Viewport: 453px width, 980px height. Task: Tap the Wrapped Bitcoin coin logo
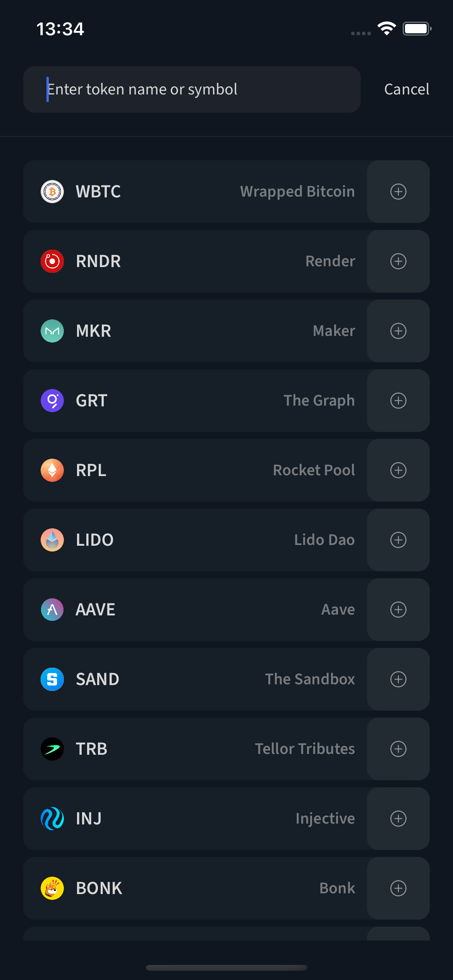[x=52, y=192]
